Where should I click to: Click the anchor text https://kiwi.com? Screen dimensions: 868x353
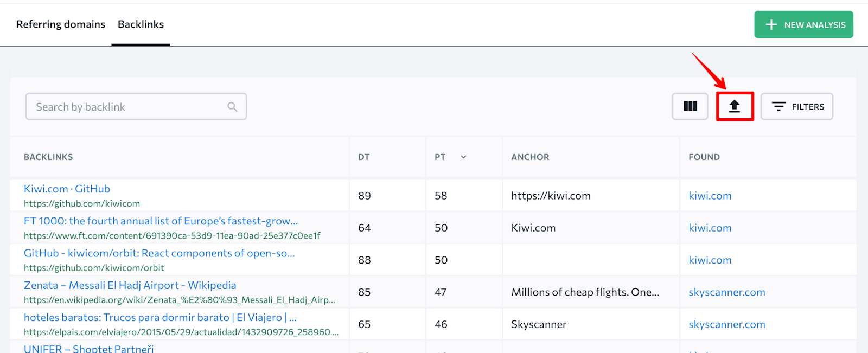tap(551, 196)
